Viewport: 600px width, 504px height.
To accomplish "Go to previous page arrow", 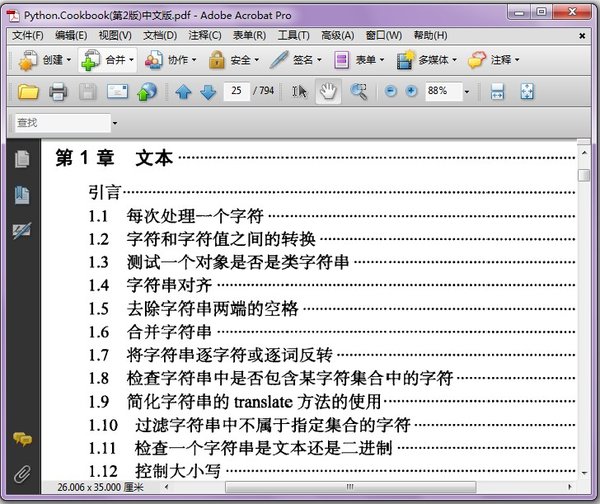I will [x=183, y=92].
